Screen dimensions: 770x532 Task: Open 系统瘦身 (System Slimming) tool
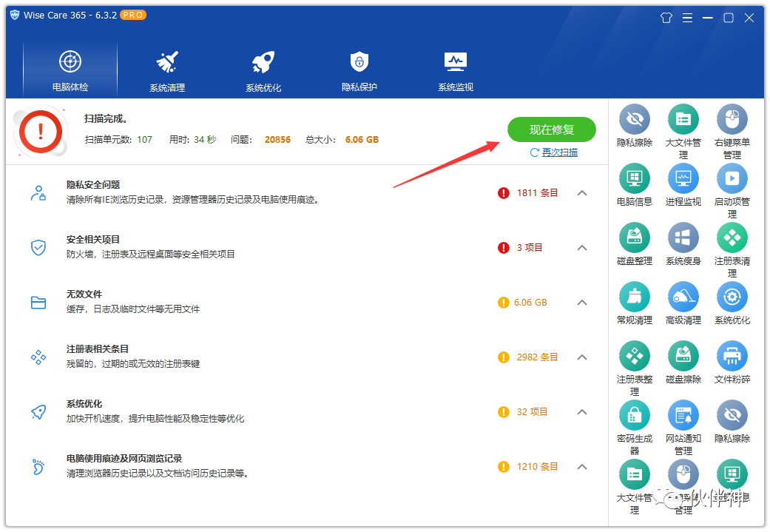point(683,238)
